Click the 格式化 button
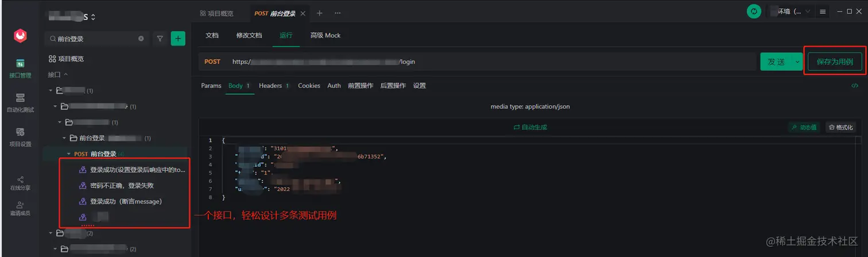Image resolution: width=868 pixels, height=257 pixels. coord(840,127)
